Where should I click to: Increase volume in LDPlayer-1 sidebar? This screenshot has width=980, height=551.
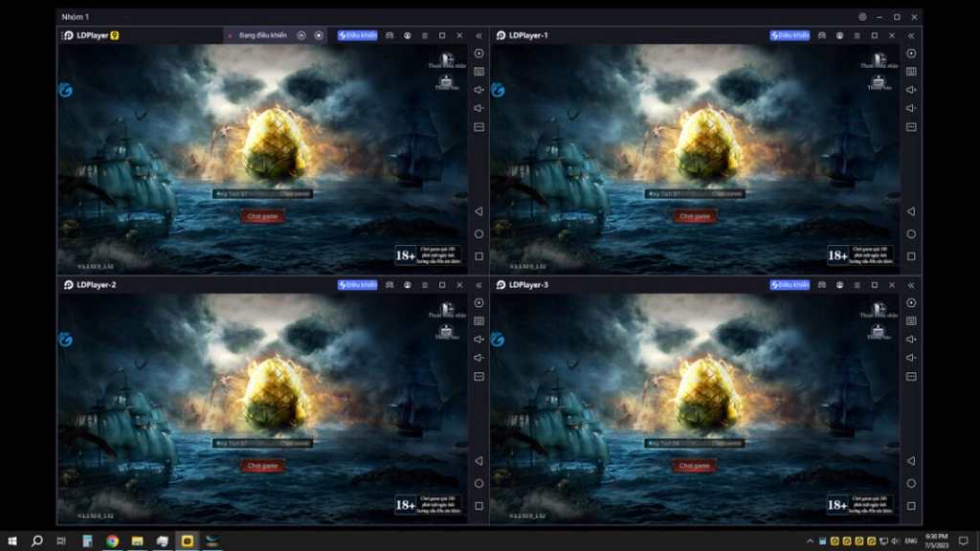tap(911, 90)
